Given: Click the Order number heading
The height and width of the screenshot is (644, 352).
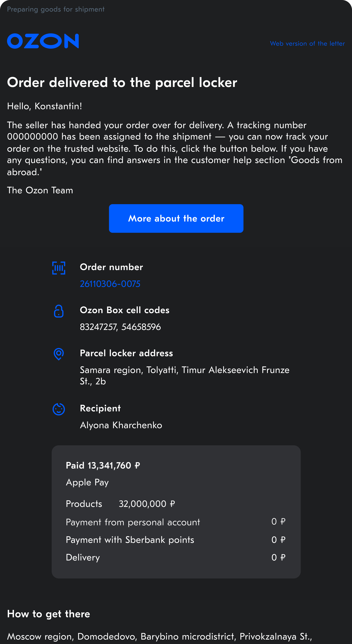Looking at the screenshot, I should 111,267.
